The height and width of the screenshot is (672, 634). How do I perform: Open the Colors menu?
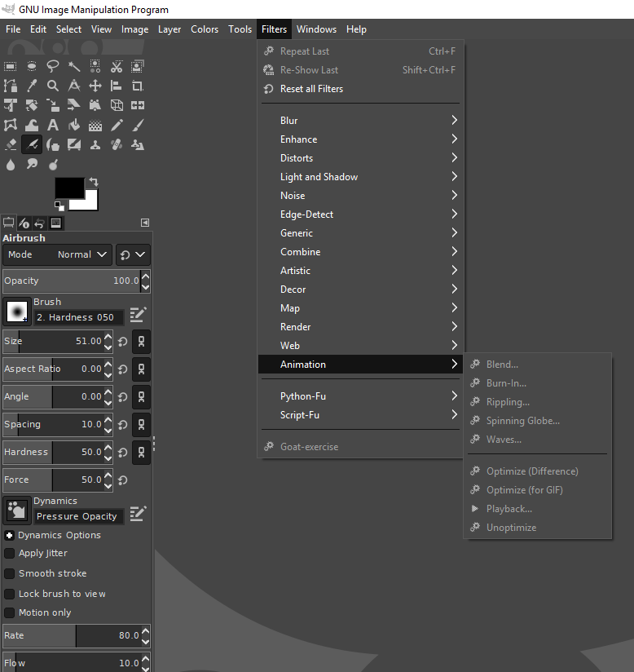click(x=205, y=29)
